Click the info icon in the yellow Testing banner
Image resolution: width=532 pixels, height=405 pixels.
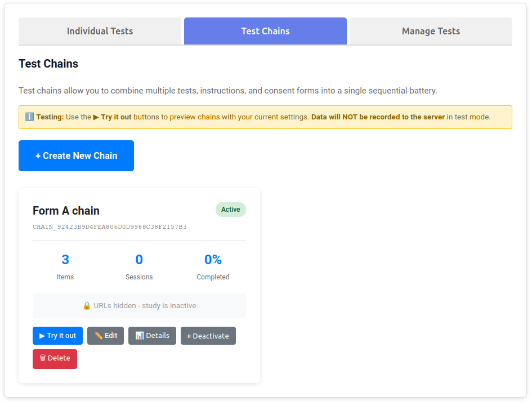point(29,117)
